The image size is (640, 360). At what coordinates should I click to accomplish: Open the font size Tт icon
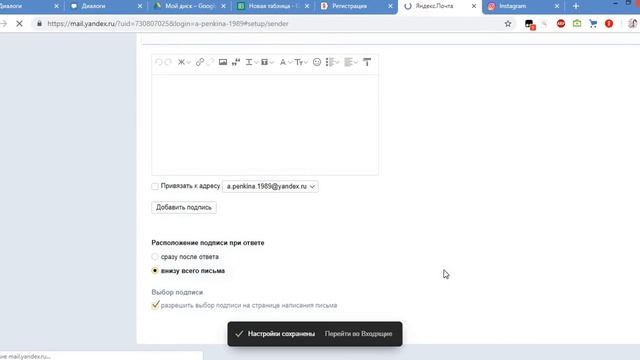click(299, 62)
